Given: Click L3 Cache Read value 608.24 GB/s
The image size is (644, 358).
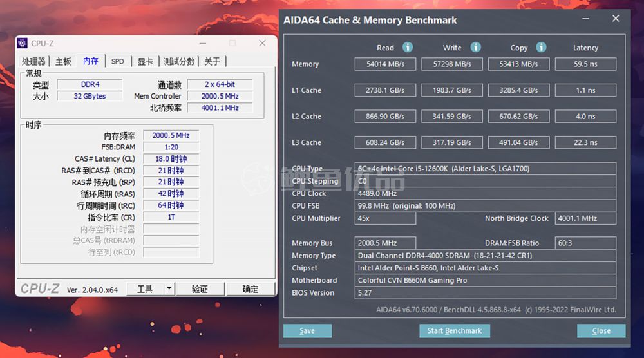Looking at the screenshot, I should (x=385, y=142).
